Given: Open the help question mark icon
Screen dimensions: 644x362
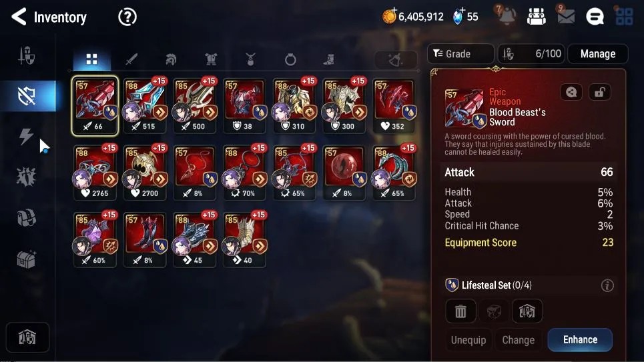Looking at the screenshot, I should 127,17.
